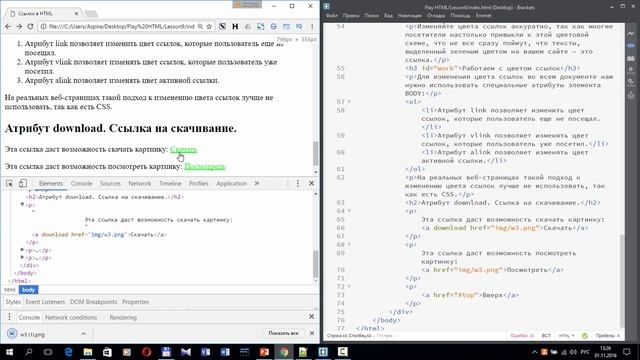Fold the code block at line 68
This screenshot has height=360, width=640.
click(x=349, y=244)
